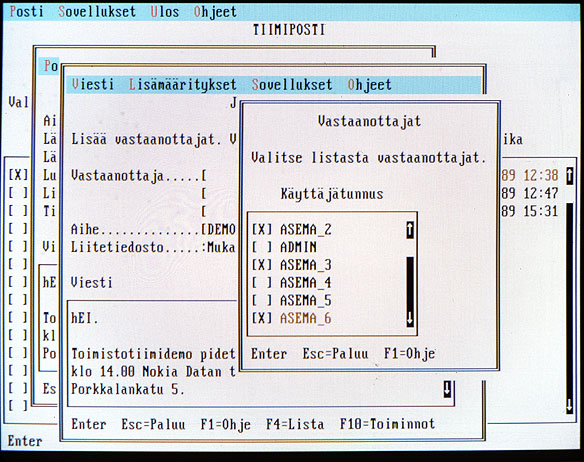Open the Ulos menu

coord(165,12)
